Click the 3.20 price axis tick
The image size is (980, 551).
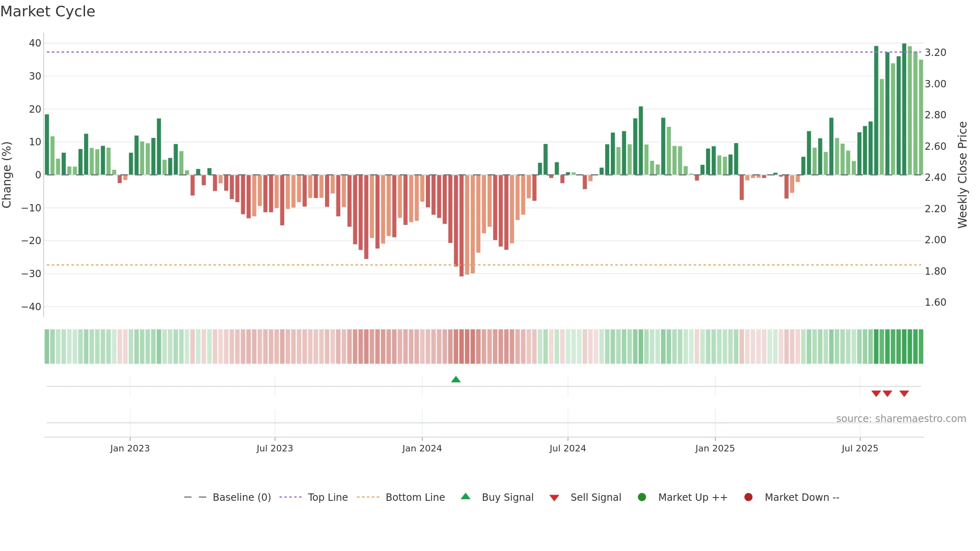(935, 53)
